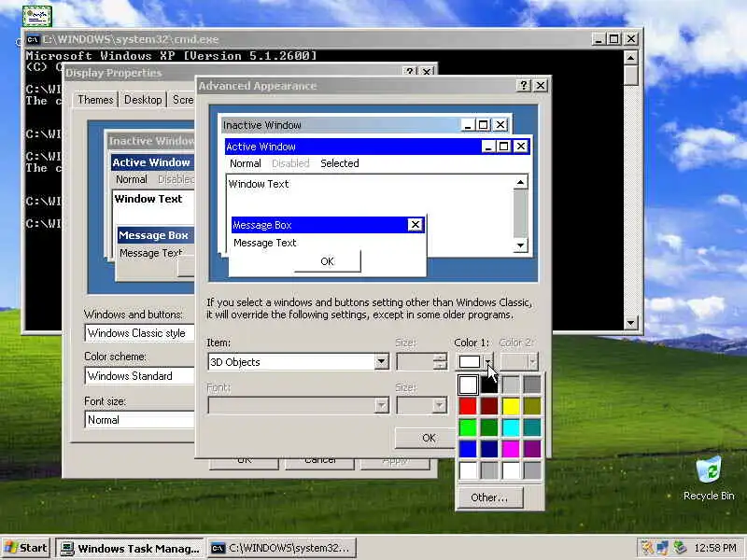Open the partially visible Screen Saver tab
Image resolution: width=747 pixels, height=560 pixels.
pyautogui.click(x=182, y=100)
